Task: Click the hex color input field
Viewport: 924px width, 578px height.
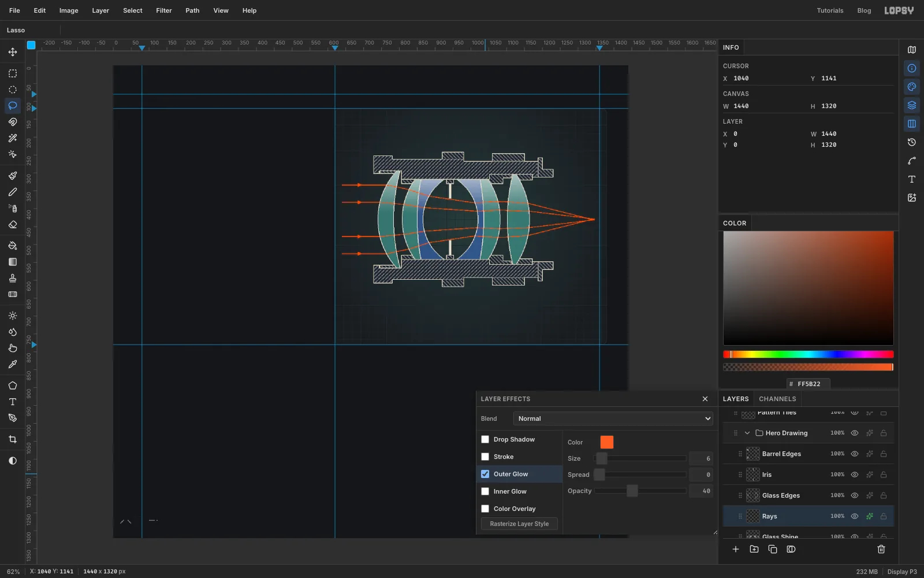Action: point(808,384)
